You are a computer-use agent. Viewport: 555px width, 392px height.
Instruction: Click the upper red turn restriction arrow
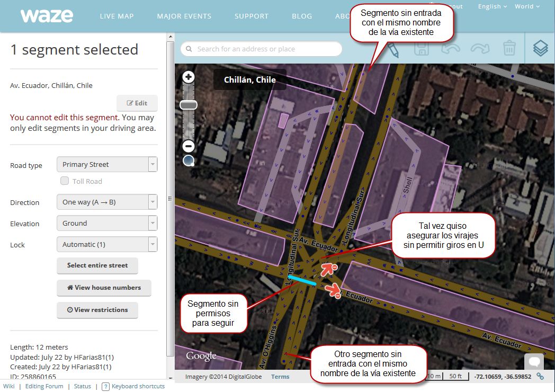[329, 269]
